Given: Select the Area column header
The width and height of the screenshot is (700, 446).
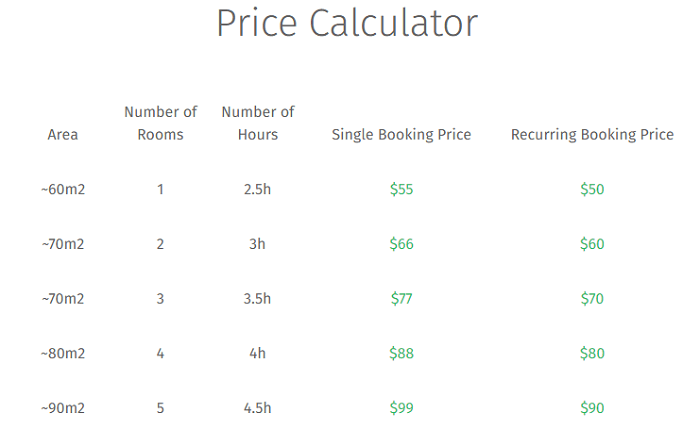Looking at the screenshot, I should click(63, 134).
